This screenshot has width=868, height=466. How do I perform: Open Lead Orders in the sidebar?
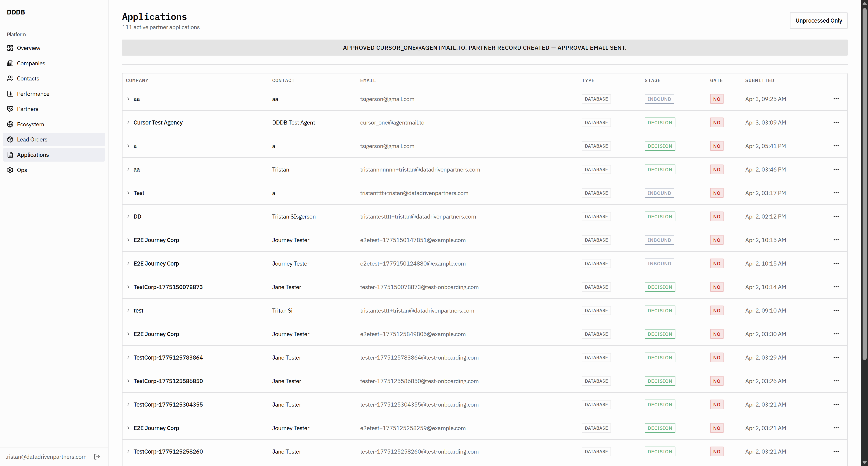(x=32, y=139)
